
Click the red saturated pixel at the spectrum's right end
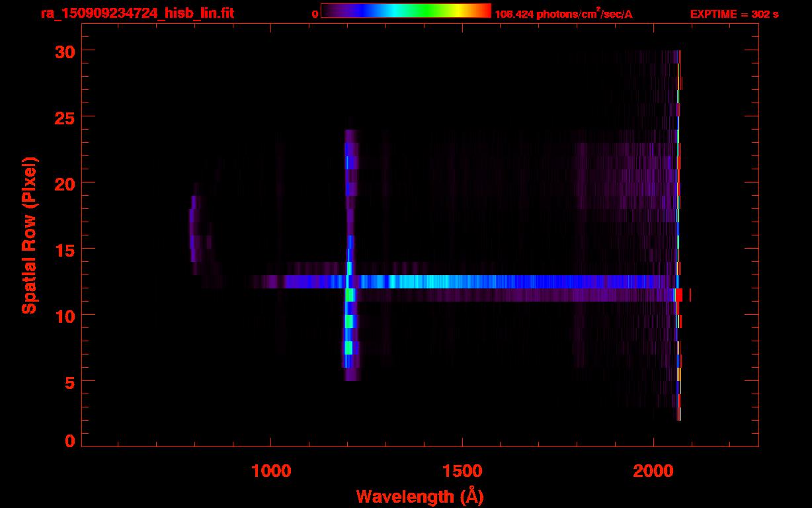coord(678,295)
